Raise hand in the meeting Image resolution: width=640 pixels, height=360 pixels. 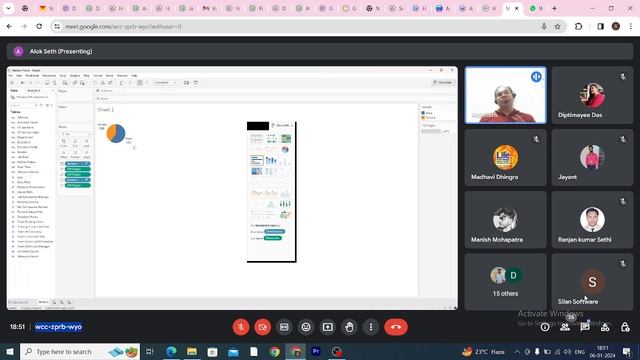[349, 327]
